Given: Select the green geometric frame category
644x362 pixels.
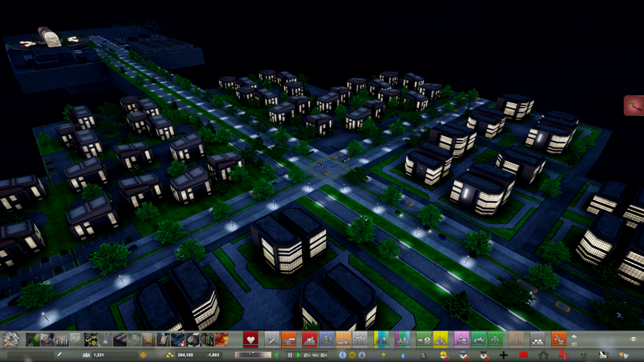Looking at the screenshot, I should (x=495, y=340).
